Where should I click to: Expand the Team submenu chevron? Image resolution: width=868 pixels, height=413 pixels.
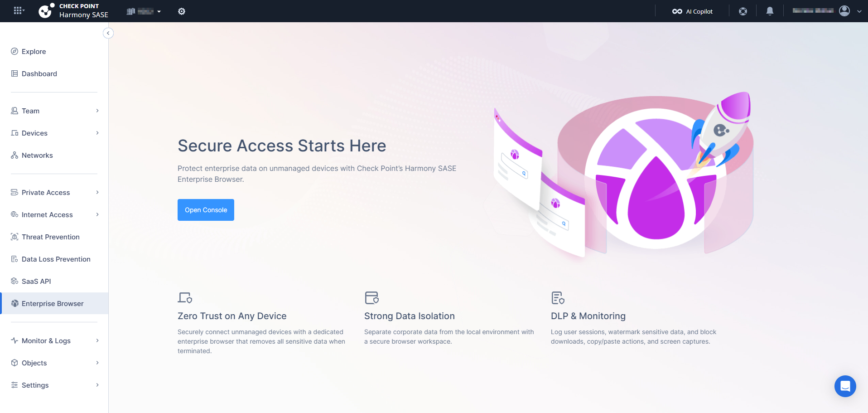tap(97, 111)
